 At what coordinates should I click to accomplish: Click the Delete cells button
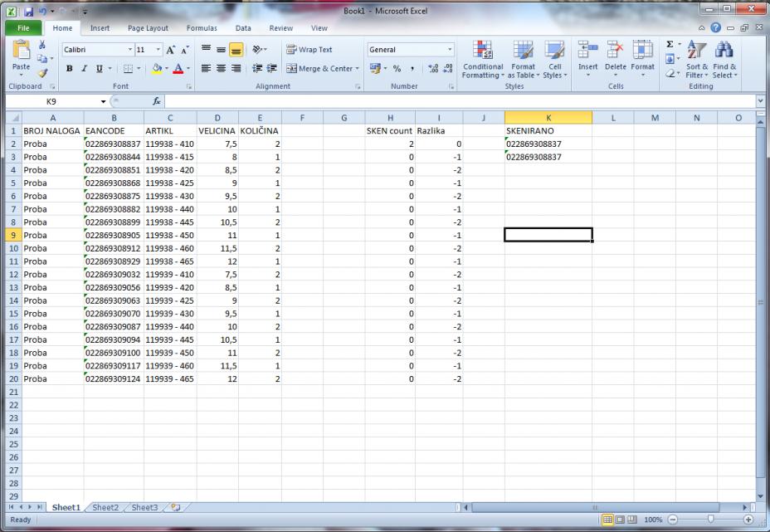[x=616, y=60]
